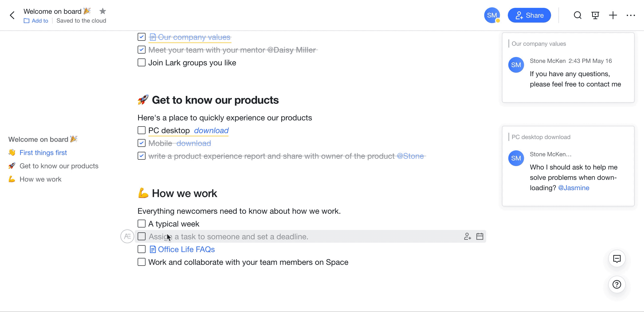Click the calendar deadline icon

[480, 236]
